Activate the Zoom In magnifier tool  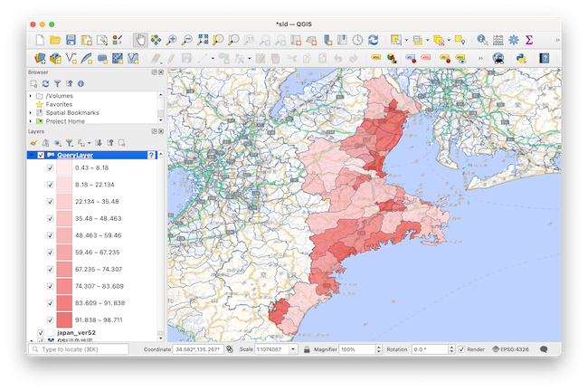click(x=171, y=40)
